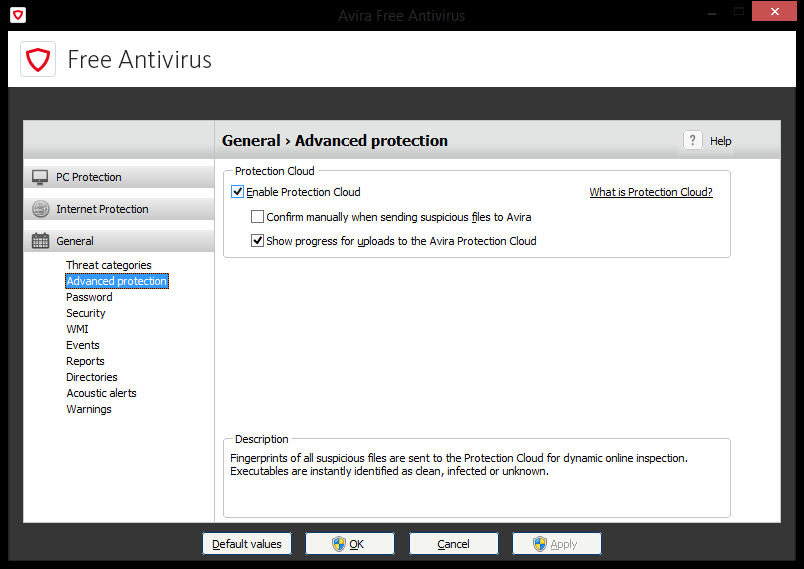This screenshot has height=569, width=804.
Task: Click the Description text about fingerprints
Action: 459,464
